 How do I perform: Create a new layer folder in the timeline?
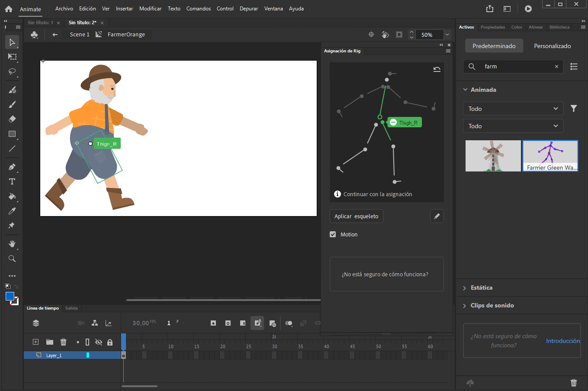pos(49,342)
